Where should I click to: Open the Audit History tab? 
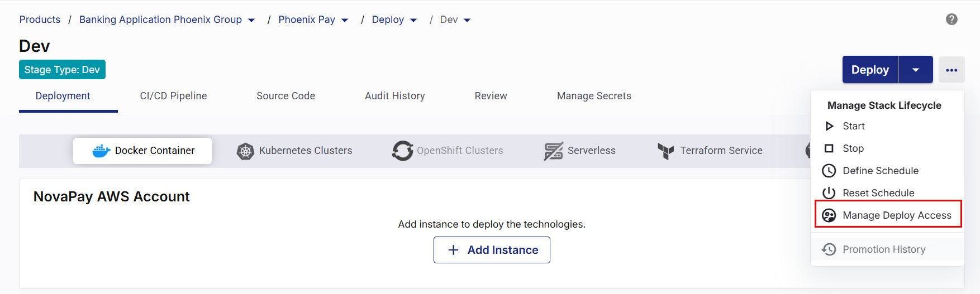[x=395, y=96]
